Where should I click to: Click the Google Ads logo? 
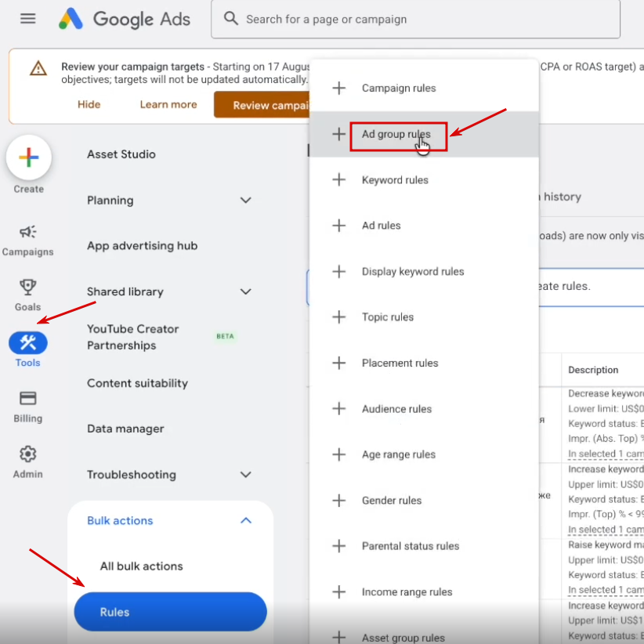coord(125,19)
